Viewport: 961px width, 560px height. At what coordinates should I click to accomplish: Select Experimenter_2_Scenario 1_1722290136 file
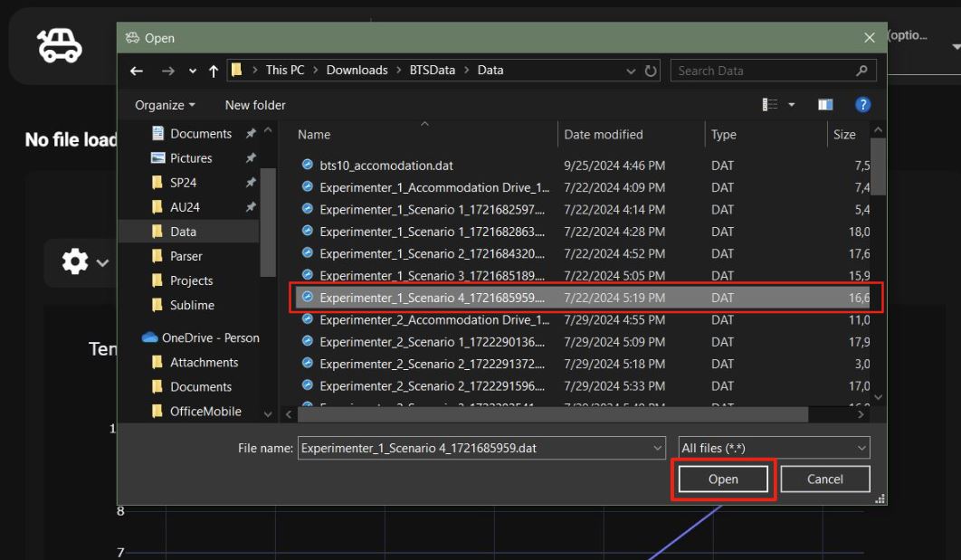(x=582, y=341)
